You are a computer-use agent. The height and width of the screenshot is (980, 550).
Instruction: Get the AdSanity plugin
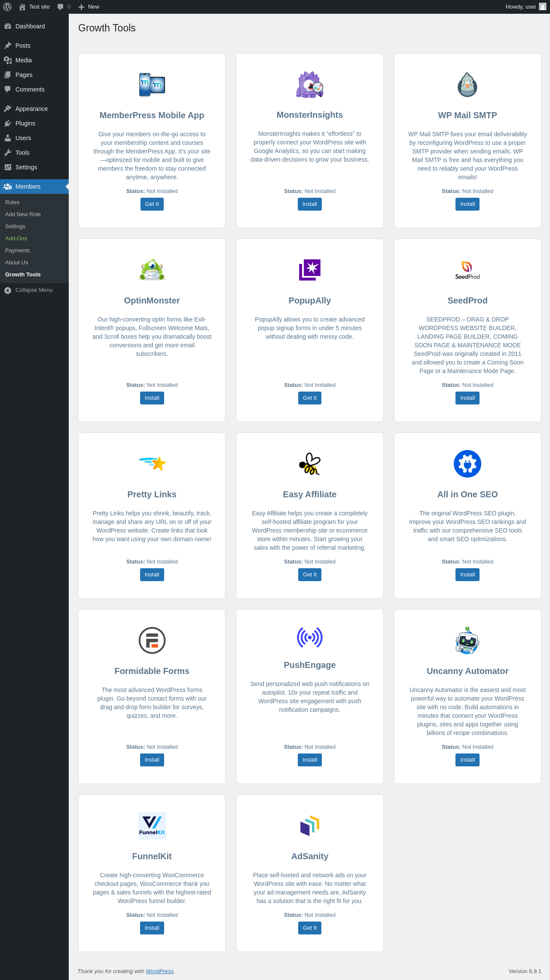click(x=310, y=928)
